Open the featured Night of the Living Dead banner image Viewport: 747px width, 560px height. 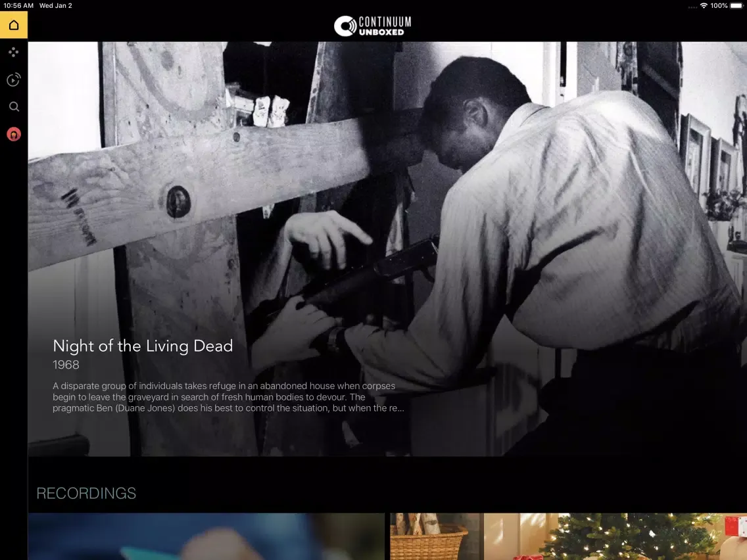[387, 248]
